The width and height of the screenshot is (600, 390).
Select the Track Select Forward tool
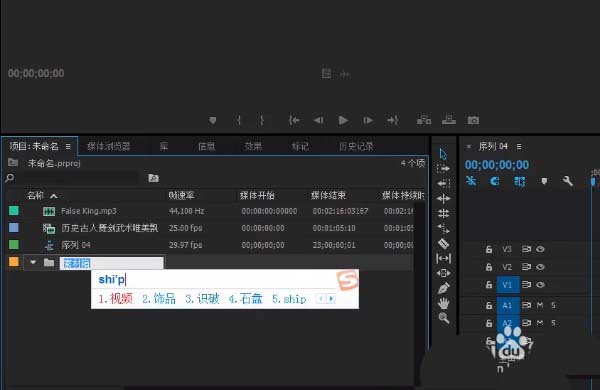443,168
